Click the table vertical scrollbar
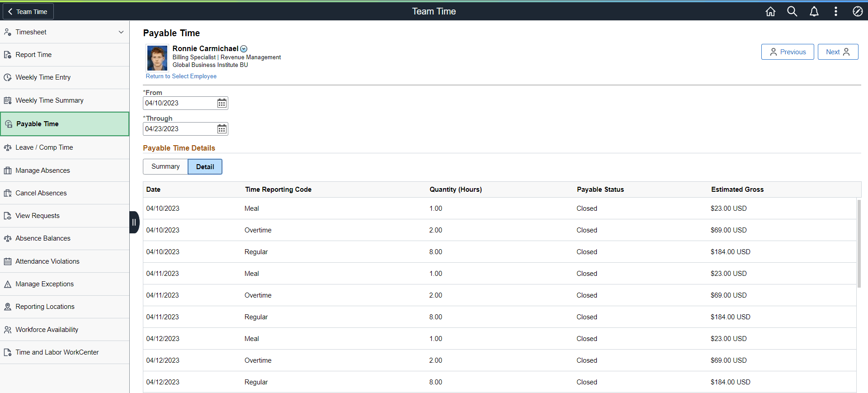This screenshot has height=393, width=868. [859, 243]
